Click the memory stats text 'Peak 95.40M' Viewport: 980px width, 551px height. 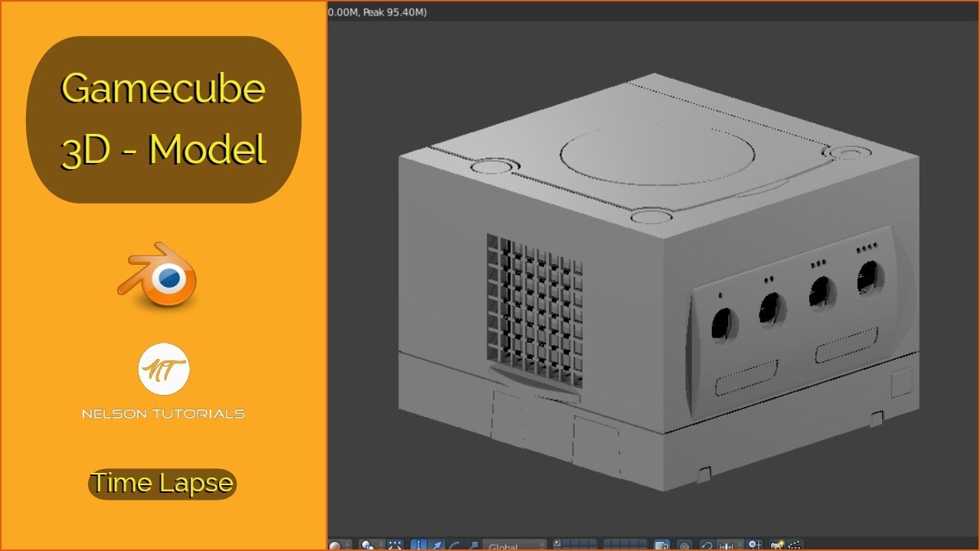pyautogui.click(x=395, y=11)
